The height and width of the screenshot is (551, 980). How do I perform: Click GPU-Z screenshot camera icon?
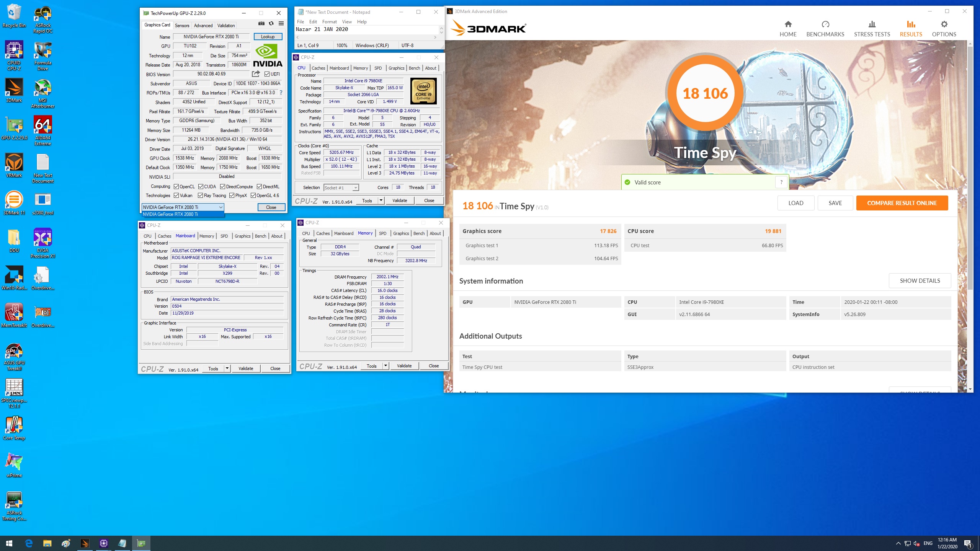261,23
